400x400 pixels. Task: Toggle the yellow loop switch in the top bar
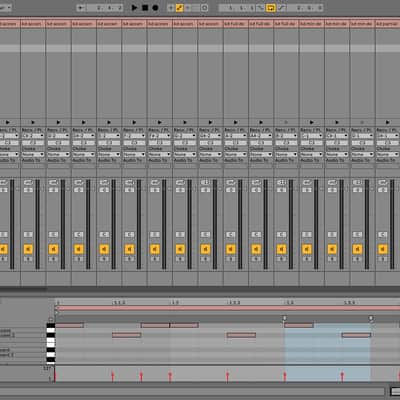[271, 8]
